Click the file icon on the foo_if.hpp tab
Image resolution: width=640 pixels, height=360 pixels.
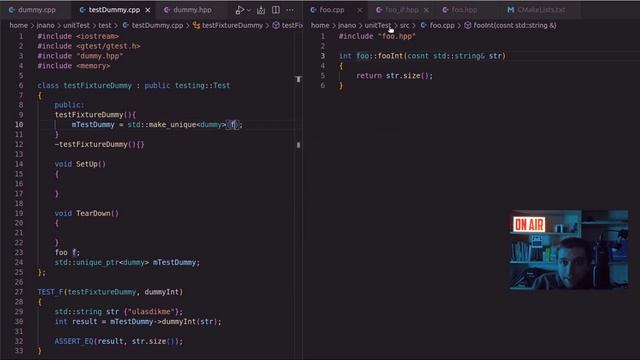click(x=379, y=10)
